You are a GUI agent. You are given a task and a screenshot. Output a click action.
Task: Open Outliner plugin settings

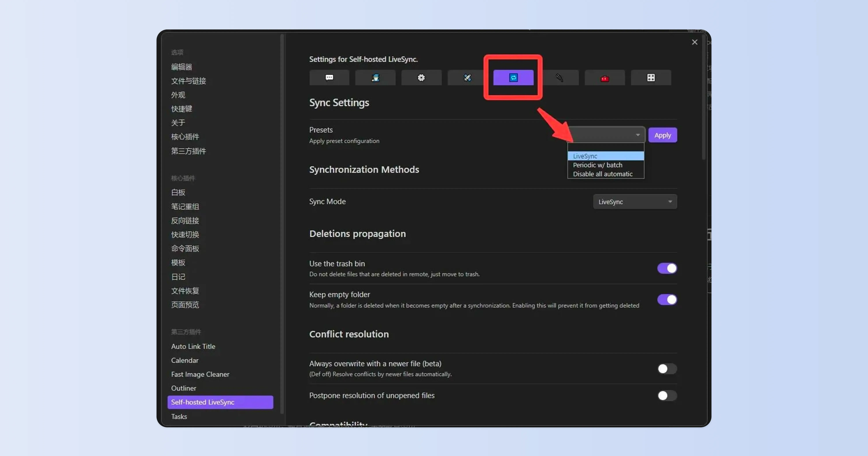[x=184, y=388]
